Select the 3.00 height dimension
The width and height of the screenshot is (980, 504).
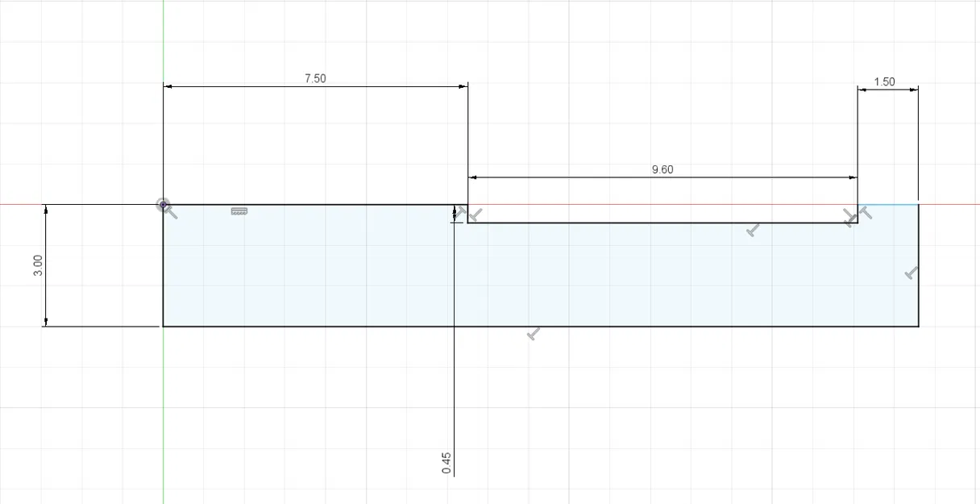point(38,266)
